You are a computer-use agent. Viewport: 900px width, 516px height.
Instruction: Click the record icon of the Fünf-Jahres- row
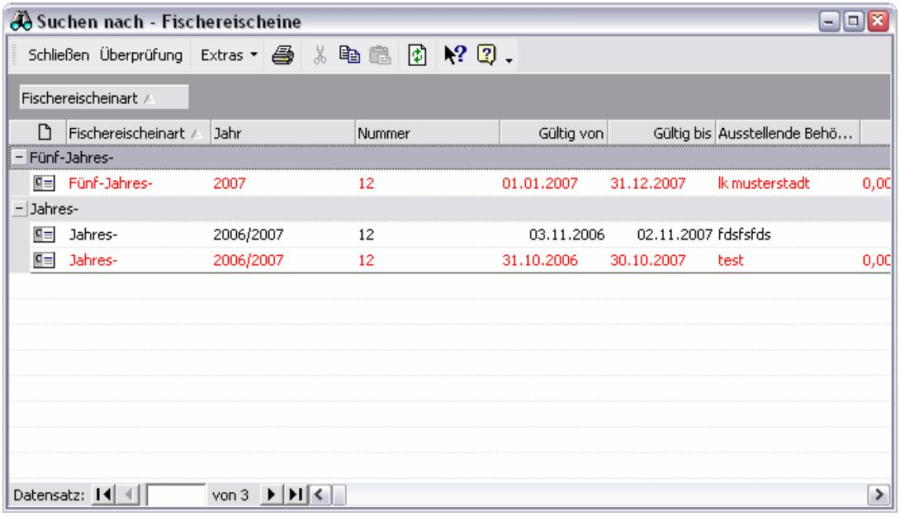click(43, 183)
